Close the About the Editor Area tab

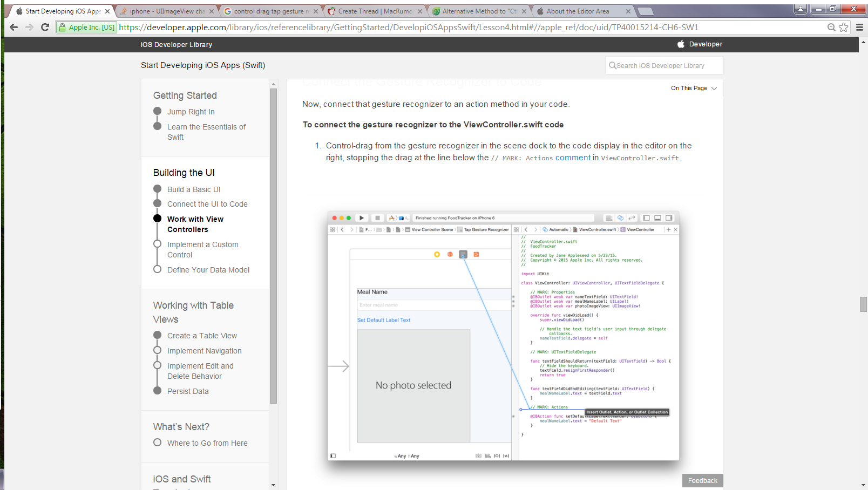pyautogui.click(x=628, y=11)
